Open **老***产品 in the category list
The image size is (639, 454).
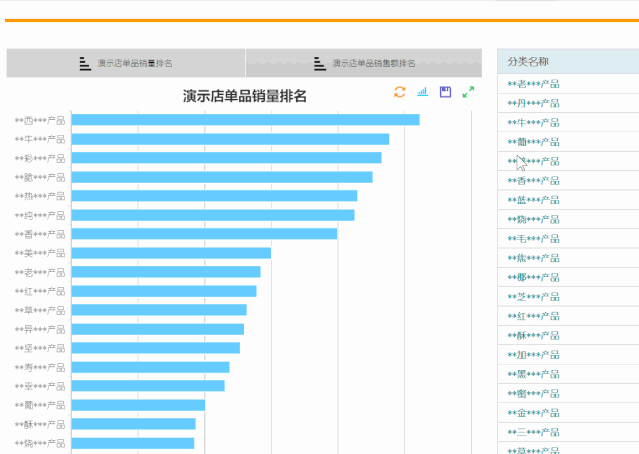tap(534, 84)
